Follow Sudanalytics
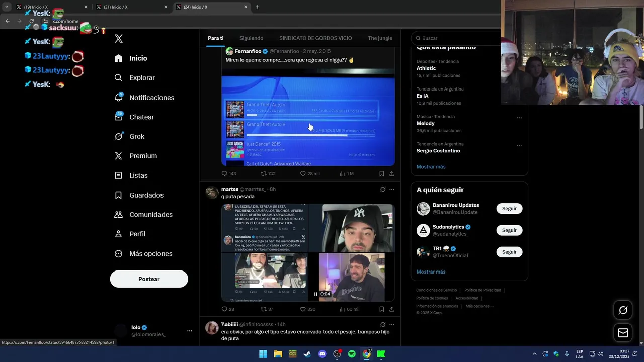Viewport: 644px width, 362px height. click(509, 230)
